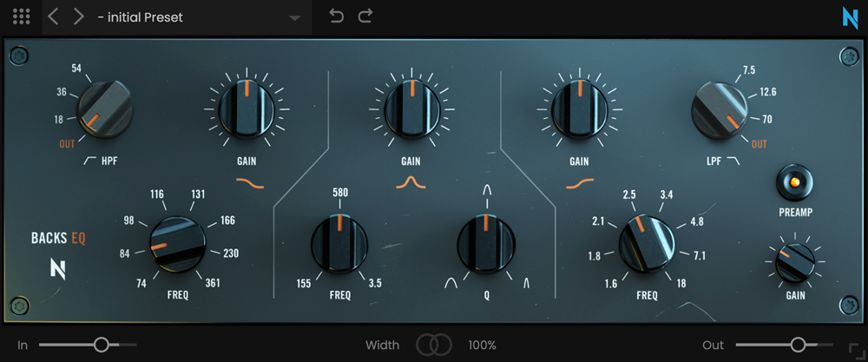This screenshot has width=868, height=362.
Task: Click the resize corner icon
Action: (856, 350)
